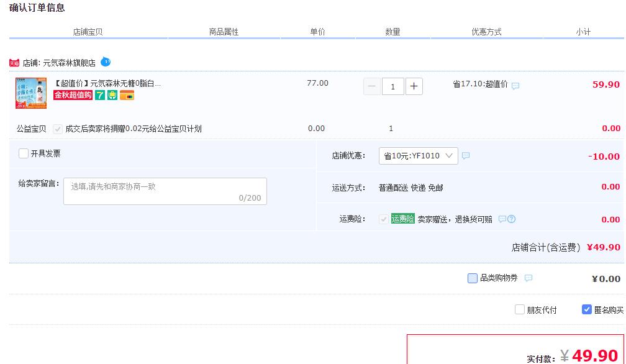
Task: Click the 成交后卖家将捐赠0.02元 donation text
Action: click(134, 129)
